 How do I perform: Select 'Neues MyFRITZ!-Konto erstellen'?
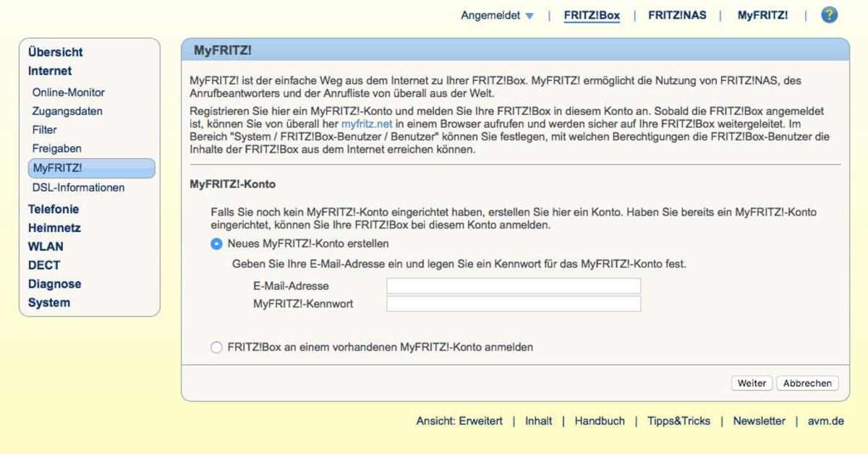(x=216, y=244)
